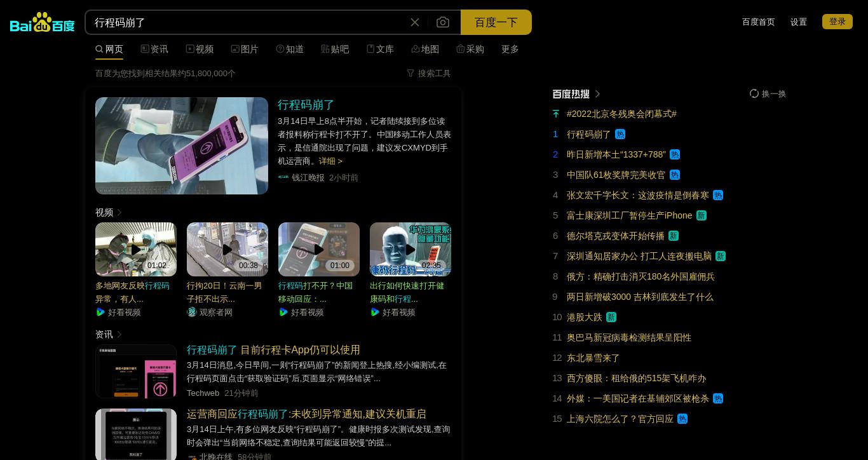Switch to 文库 tab
The width and height of the screenshot is (868, 460).
point(380,49)
